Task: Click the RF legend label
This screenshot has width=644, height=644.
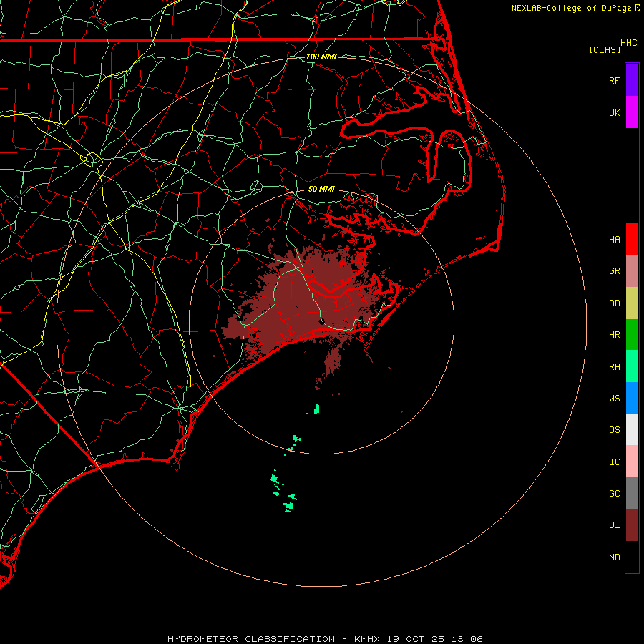Action: coord(614,80)
